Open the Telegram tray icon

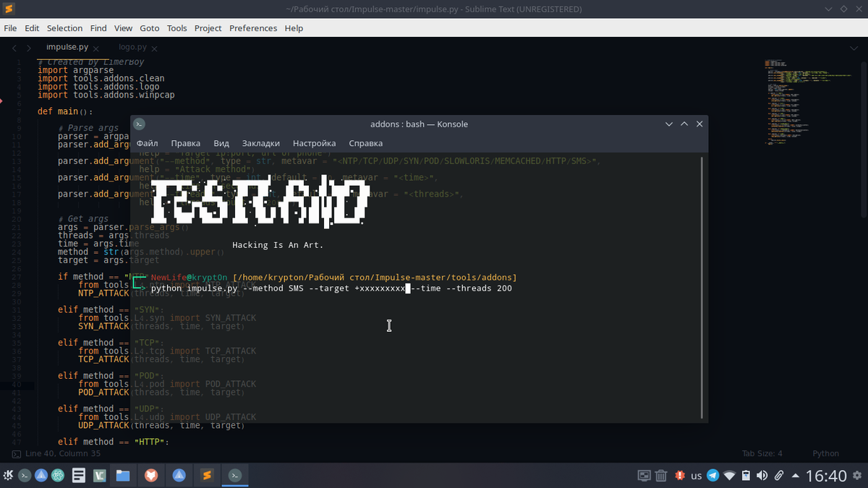(x=712, y=476)
